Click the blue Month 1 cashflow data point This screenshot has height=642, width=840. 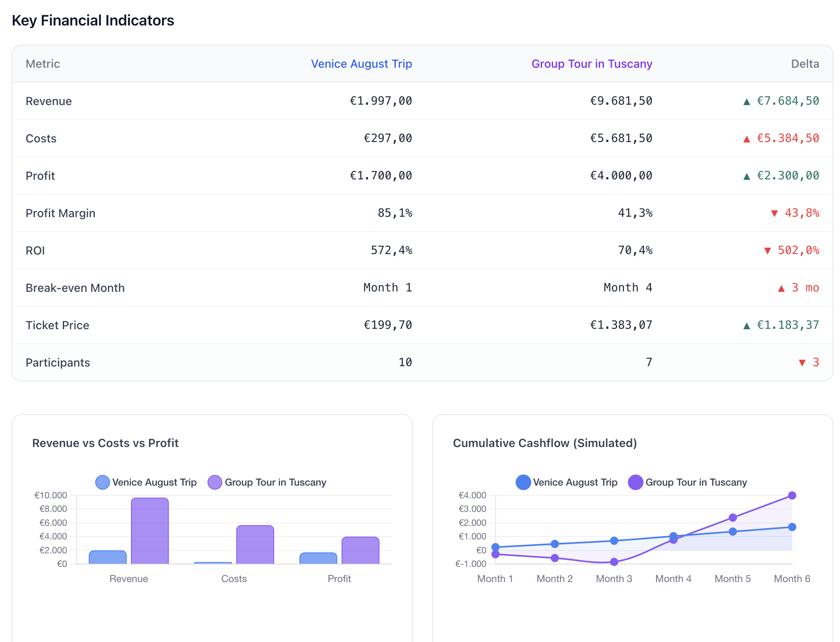pyautogui.click(x=495, y=547)
